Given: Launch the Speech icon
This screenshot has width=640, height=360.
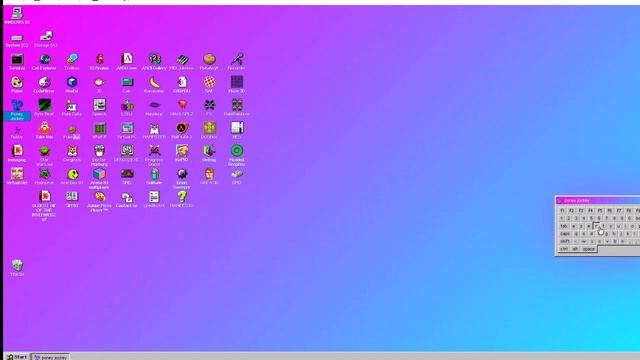Looking at the screenshot, I should pyautogui.click(x=100, y=108).
